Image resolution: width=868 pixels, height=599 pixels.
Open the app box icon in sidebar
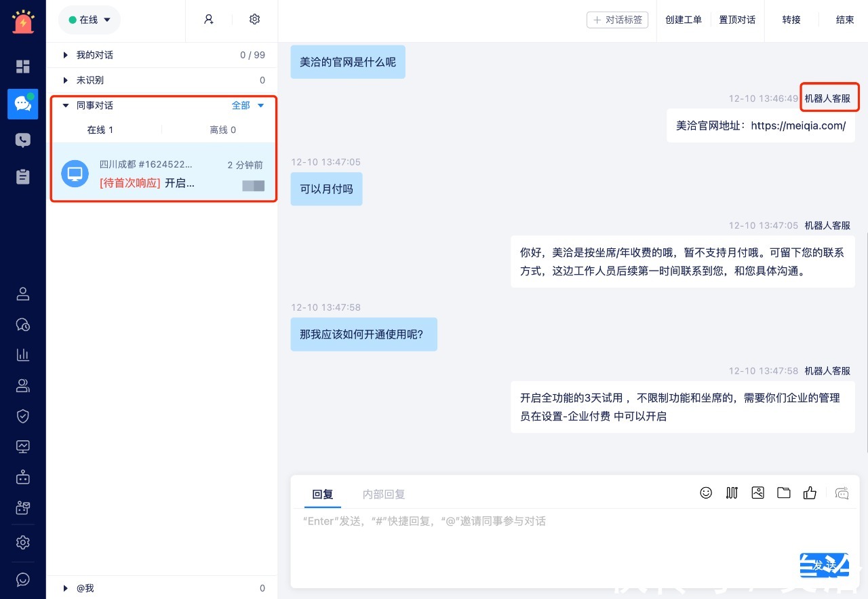tap(23, 507)
